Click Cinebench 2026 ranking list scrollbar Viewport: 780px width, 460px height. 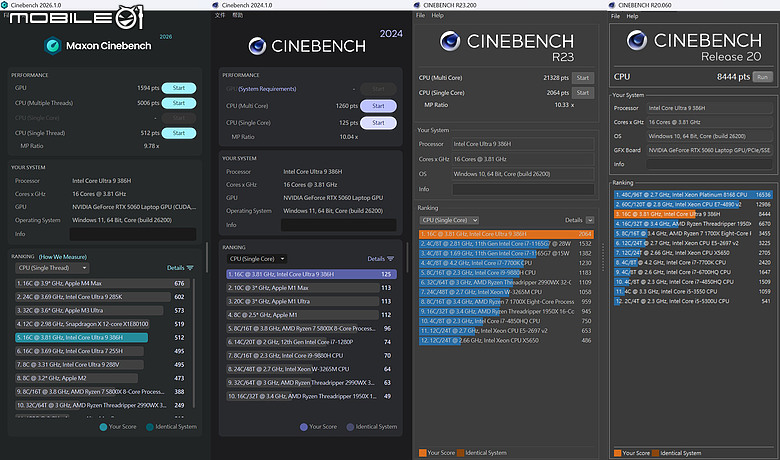[x=194, y=343]
